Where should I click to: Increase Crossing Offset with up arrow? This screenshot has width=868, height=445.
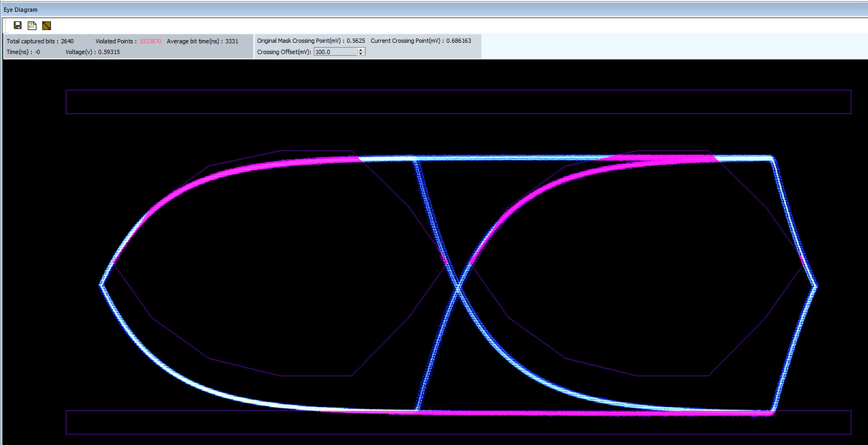[361, 49]
